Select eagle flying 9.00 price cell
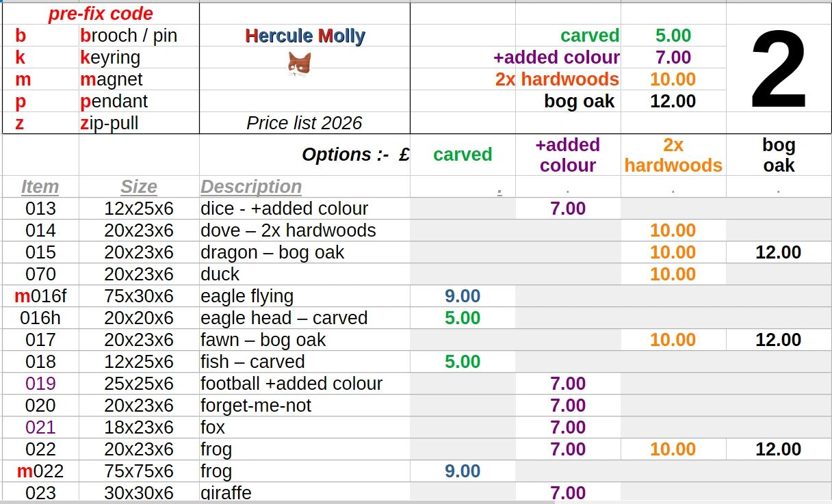Image resolution: width=832 pixels, height=504 pixels. coord(463,296)
